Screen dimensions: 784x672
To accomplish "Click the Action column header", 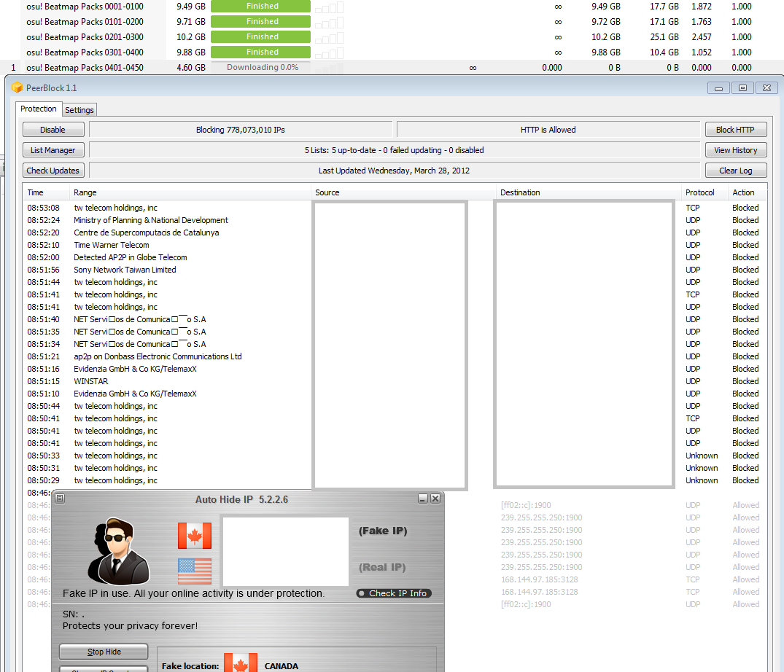I will coord(747,192).
